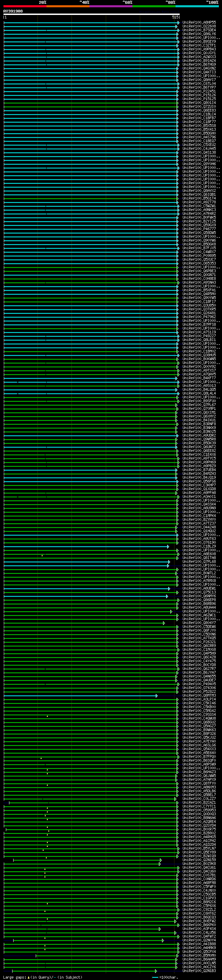This screenshot has height=980, width=222.
Task: Open the UniRef100_Q8MTM3 hit label
Action: point(199,695)
